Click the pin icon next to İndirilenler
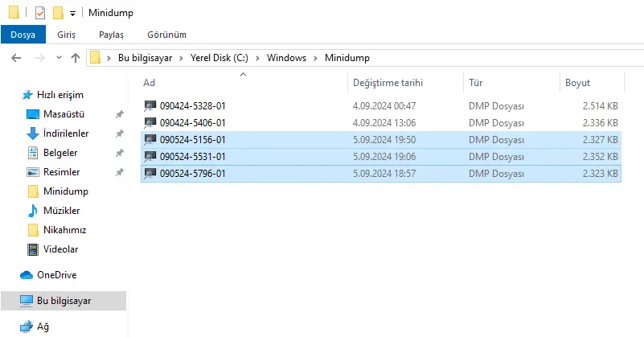 pyautogui.click(x=119, y=134)
